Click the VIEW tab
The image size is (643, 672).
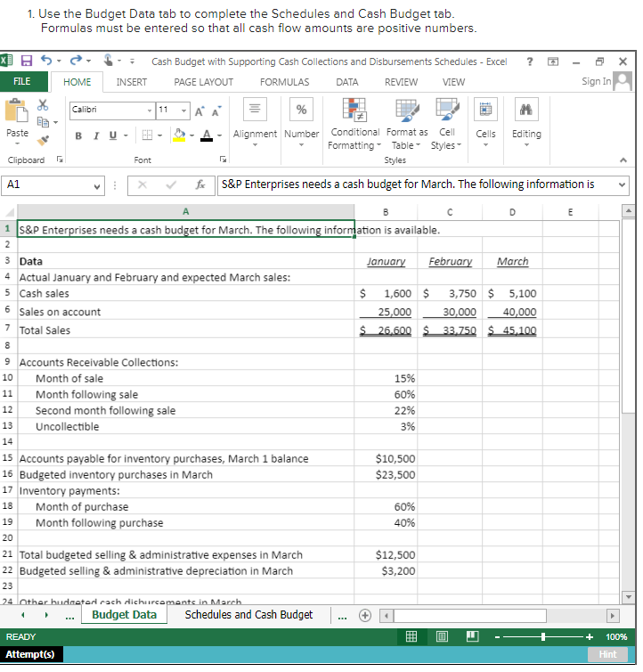pyautogui.click(x=453, y=82)
